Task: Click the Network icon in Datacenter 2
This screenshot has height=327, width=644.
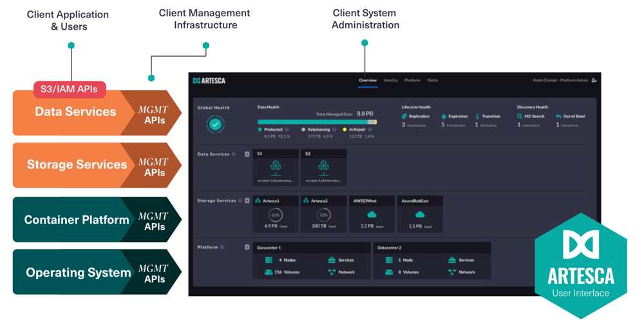Action: (452, 272)
